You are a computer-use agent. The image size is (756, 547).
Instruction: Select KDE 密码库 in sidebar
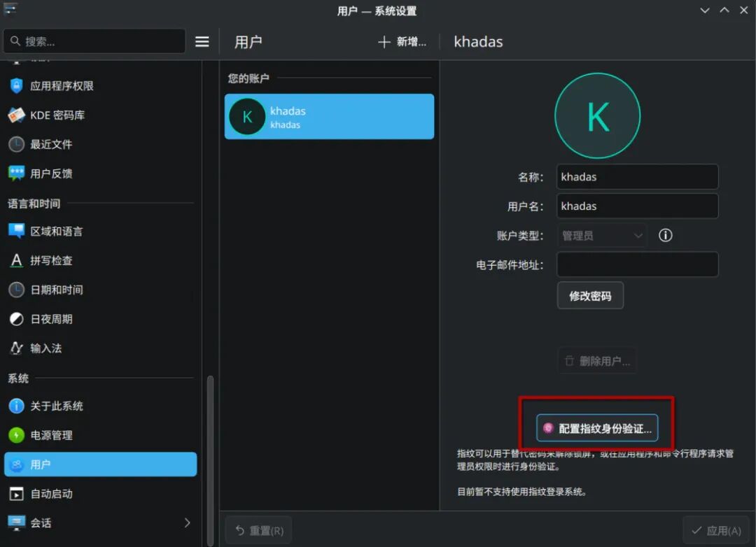[100, 115]
